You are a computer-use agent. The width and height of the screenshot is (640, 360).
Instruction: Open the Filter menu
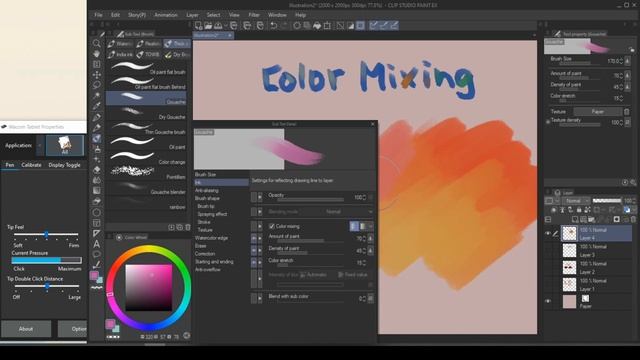pyautogui.click(x=254, y=15)
